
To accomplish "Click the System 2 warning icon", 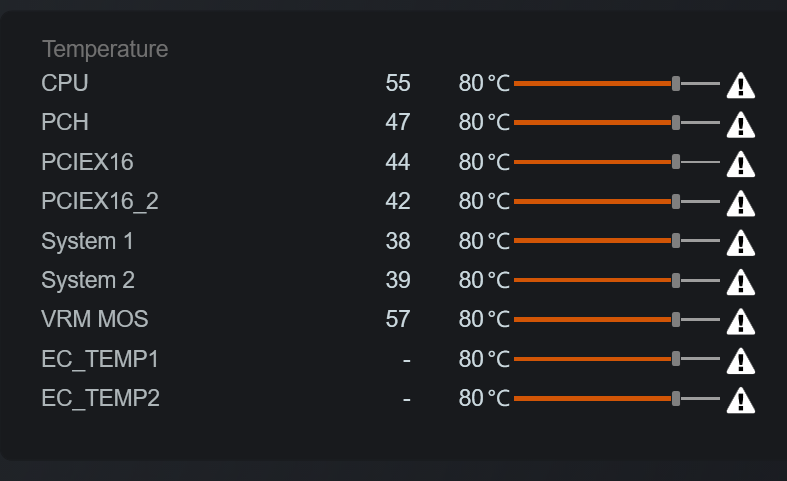I will point(740,281).
